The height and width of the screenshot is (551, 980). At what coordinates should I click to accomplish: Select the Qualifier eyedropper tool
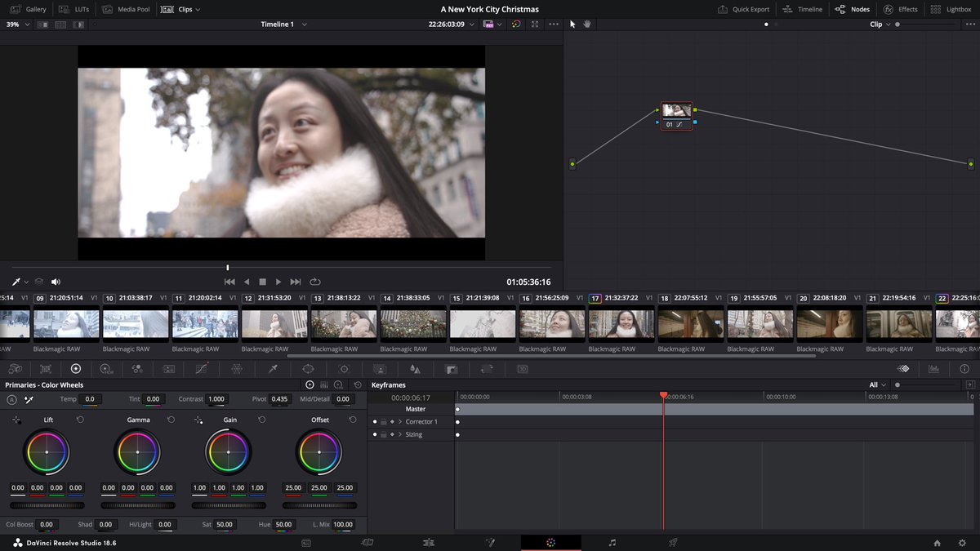coord(274,369)
